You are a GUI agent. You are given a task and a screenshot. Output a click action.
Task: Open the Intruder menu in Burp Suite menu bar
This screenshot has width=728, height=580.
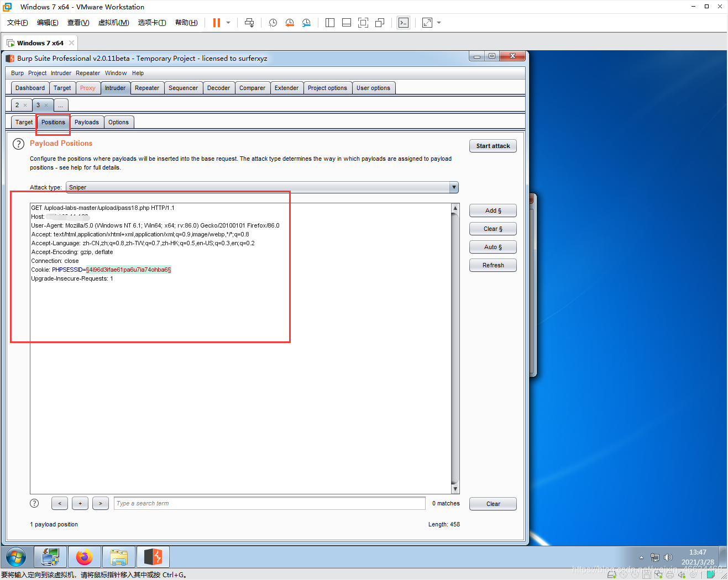point(61,73)
